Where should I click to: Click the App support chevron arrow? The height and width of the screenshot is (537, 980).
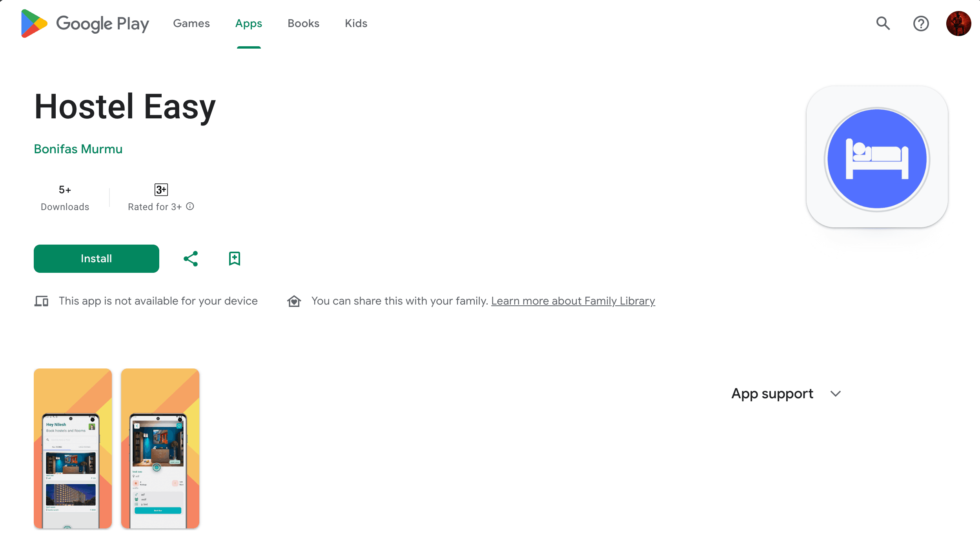pyautogui.click(x=836, y=394)
